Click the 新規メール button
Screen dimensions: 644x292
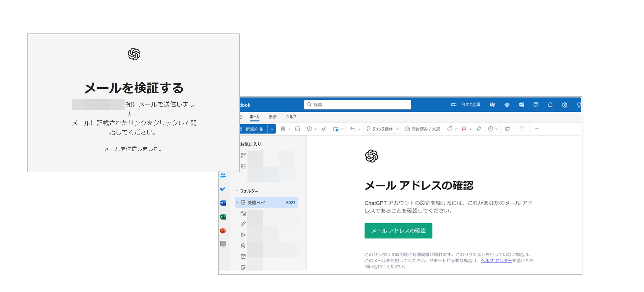(253, 129)
